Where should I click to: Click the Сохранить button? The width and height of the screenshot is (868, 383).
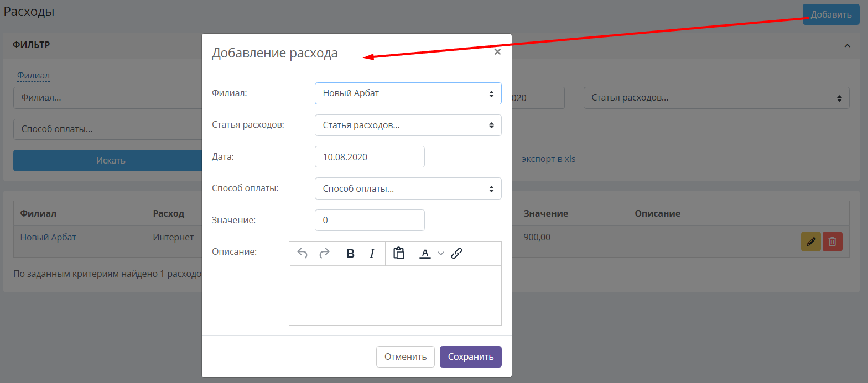coord(471,356)
